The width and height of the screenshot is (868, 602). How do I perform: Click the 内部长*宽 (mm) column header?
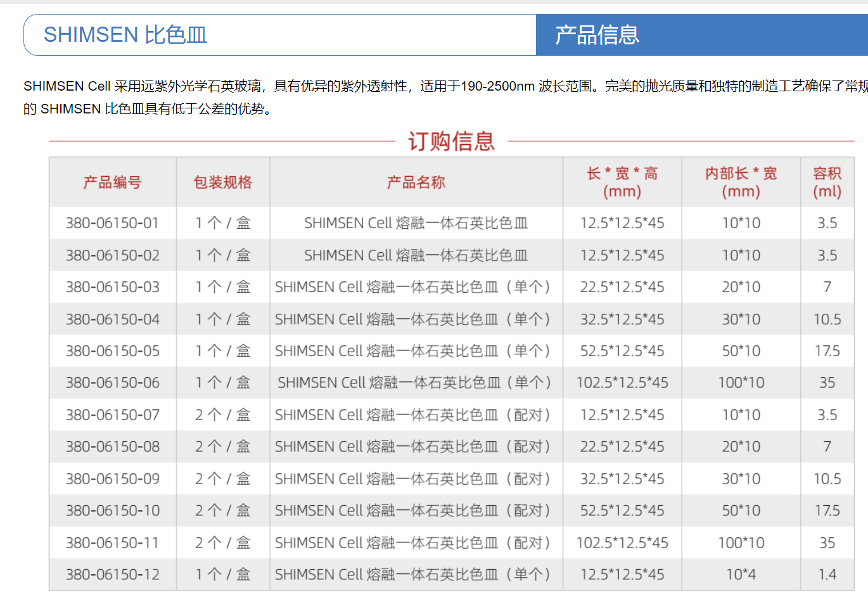point(741,183)
